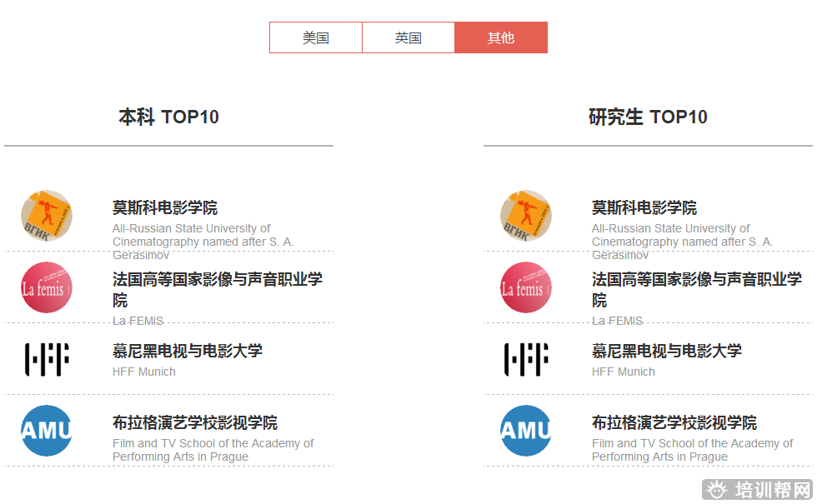Switch to the 美国 tab
817x504 pixels.
[316, 37]
